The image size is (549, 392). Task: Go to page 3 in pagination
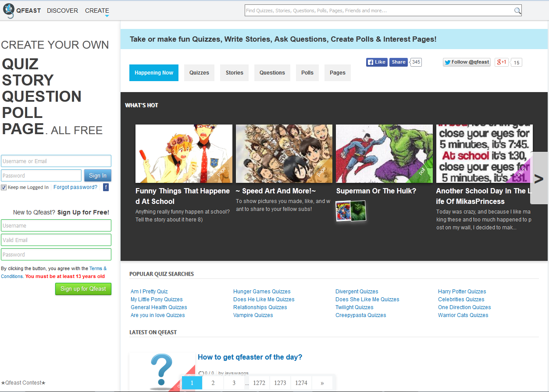234,383
